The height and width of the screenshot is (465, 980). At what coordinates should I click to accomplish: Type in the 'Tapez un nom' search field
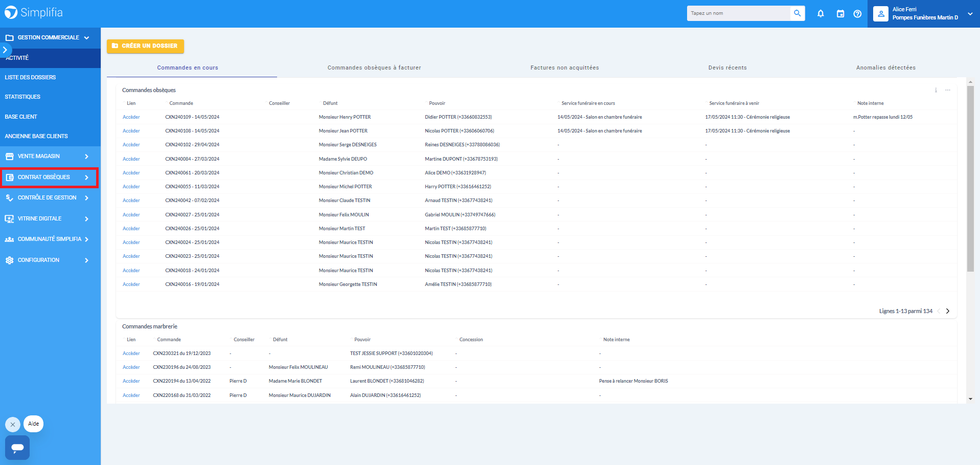click(738, 13)
